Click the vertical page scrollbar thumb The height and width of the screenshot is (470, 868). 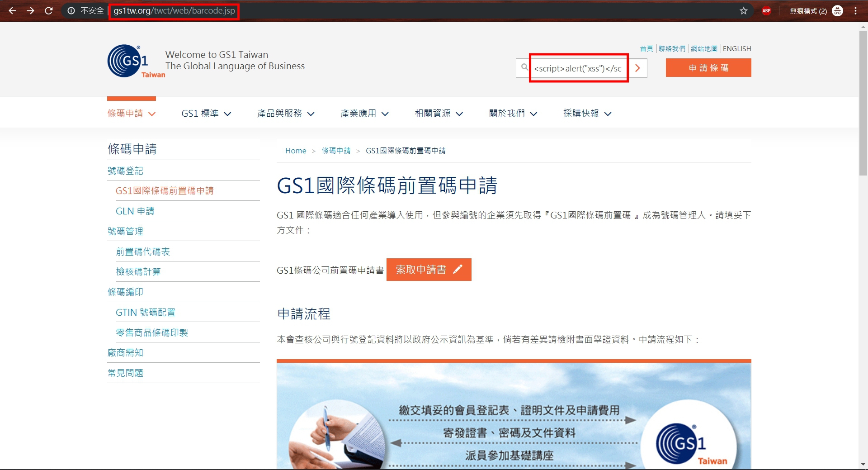tap(863, 103)
